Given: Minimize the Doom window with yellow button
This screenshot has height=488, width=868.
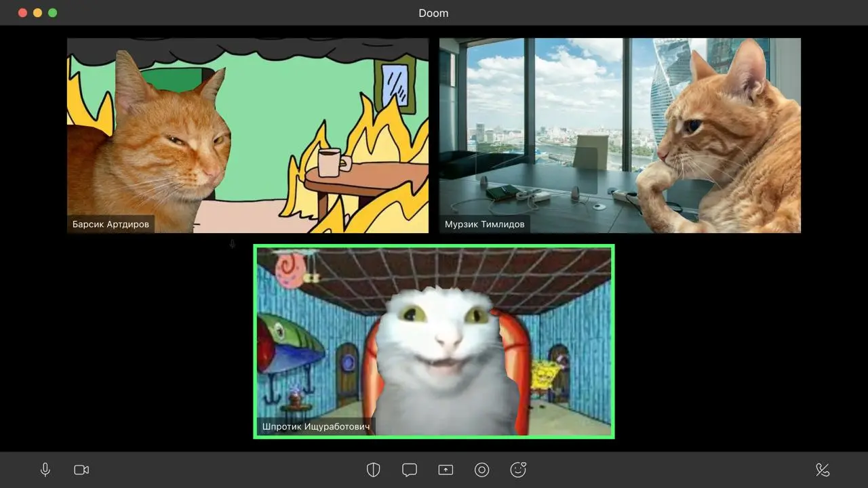Looking at the screenshot, I should coord(37,13).
